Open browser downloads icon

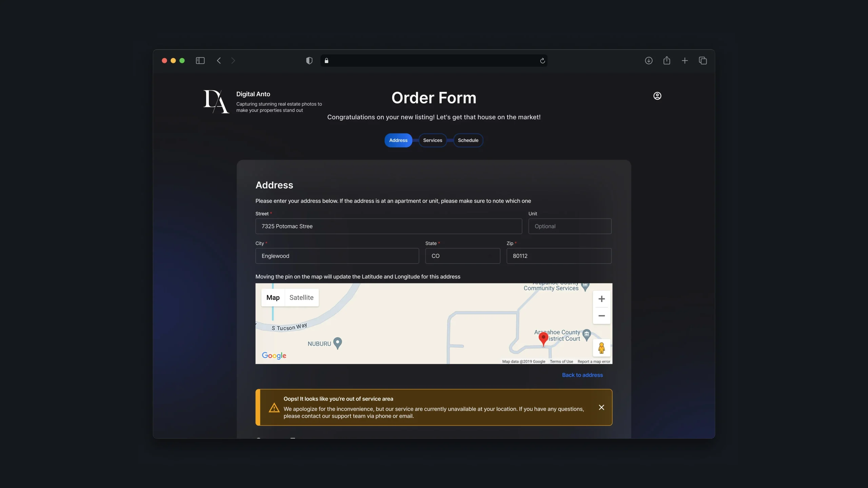tap(649, 61)
